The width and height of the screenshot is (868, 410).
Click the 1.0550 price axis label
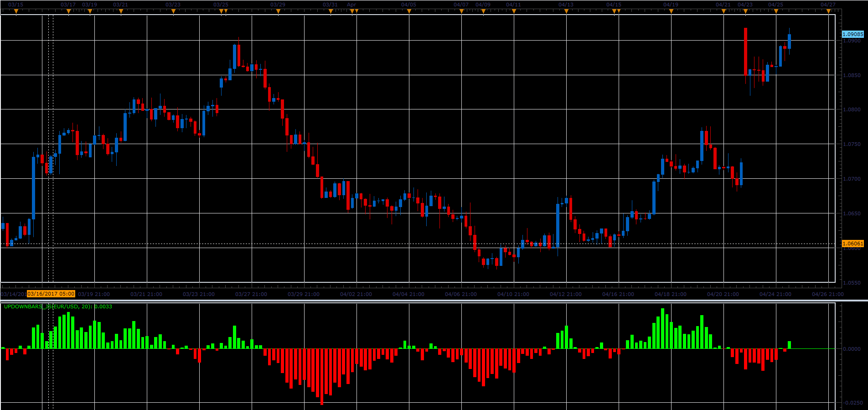click(x=852, y=283)
